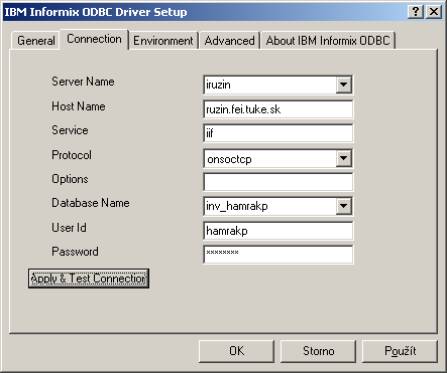Click into the Service field
Viewport: 447px width, 373px height.
(x=278, y=133)
